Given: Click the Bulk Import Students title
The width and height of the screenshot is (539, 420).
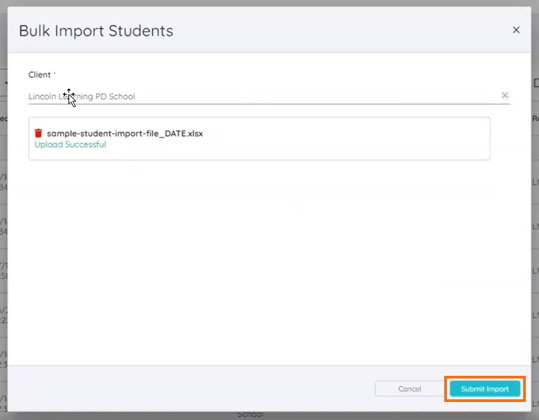Looking at the screenshot, I should (x=96, y=31).
